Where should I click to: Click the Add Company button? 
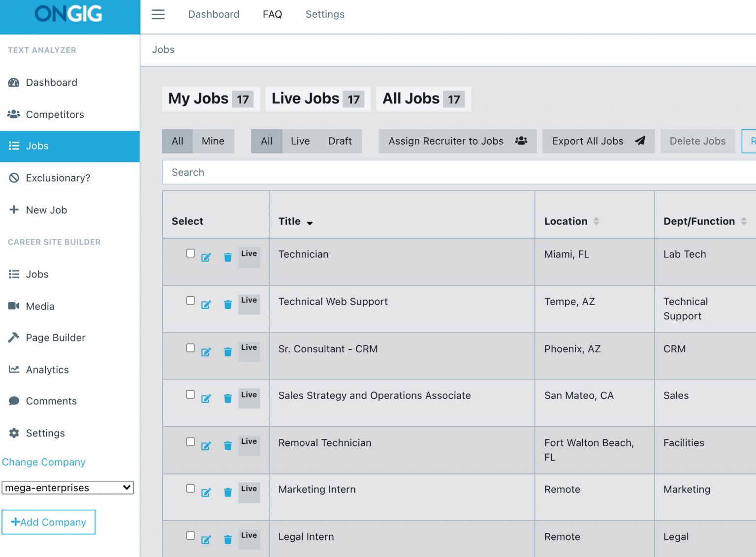tap(48, 522)
